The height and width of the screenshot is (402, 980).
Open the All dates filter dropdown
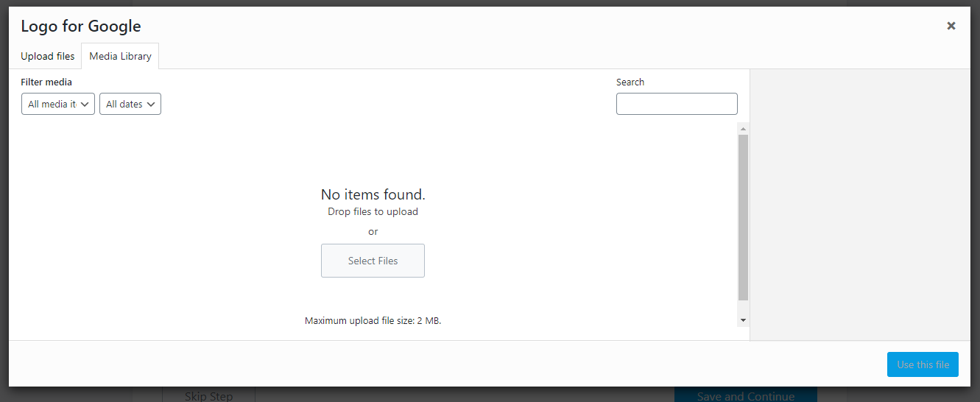tap(130, 104)
